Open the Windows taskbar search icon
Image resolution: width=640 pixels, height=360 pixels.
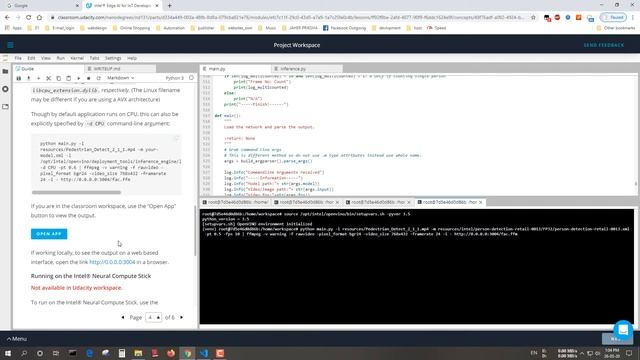24,353
